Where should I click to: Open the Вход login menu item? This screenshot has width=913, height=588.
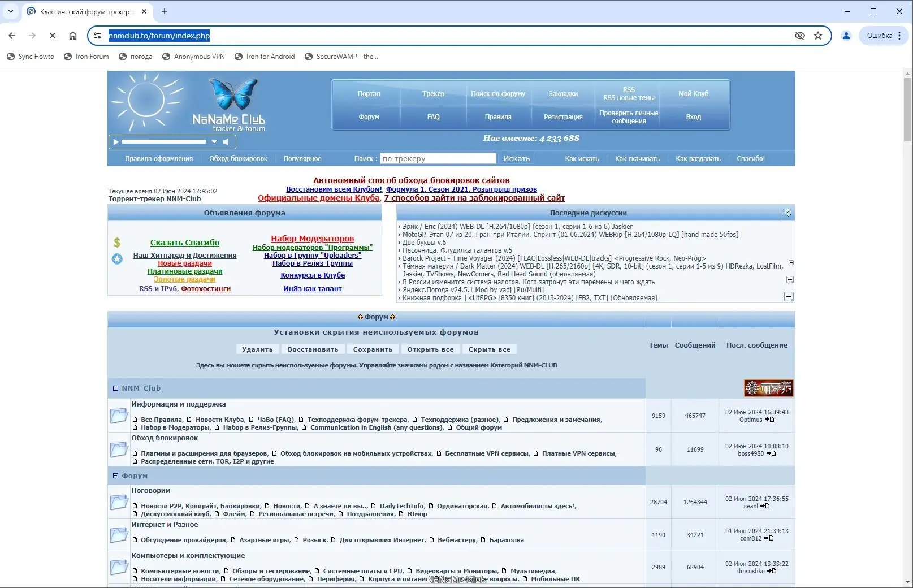pyautogui.click(x=694, y=117)
